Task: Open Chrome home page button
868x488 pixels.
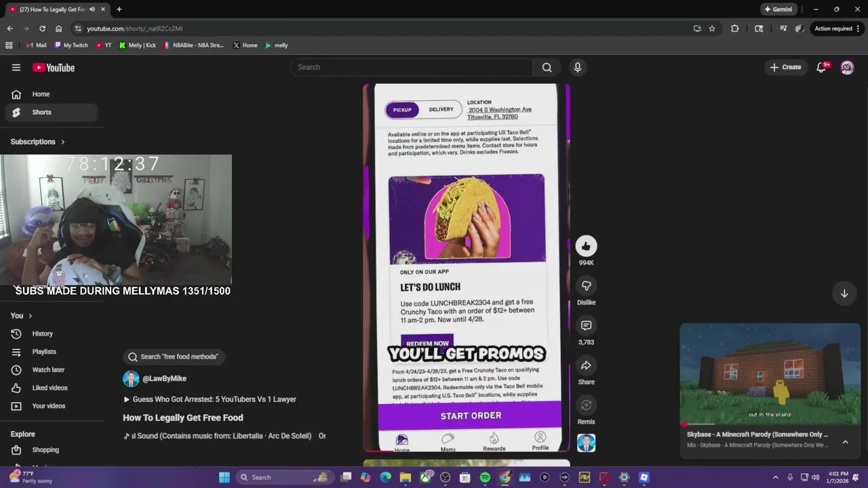Action: click(58, 28)
